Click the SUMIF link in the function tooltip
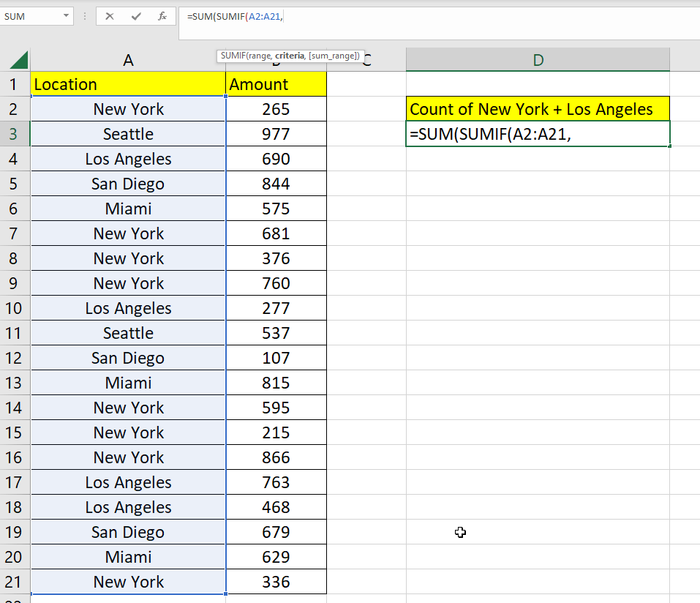Screen dimensions: 700x603 point(234,56)
